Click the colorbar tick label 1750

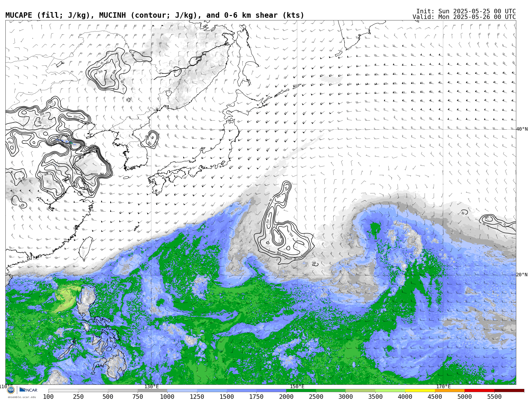coord(256,397)
